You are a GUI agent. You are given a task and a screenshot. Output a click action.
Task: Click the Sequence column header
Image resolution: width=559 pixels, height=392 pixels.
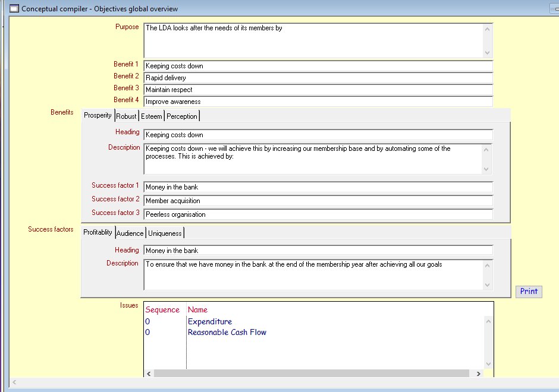point(162,309)
